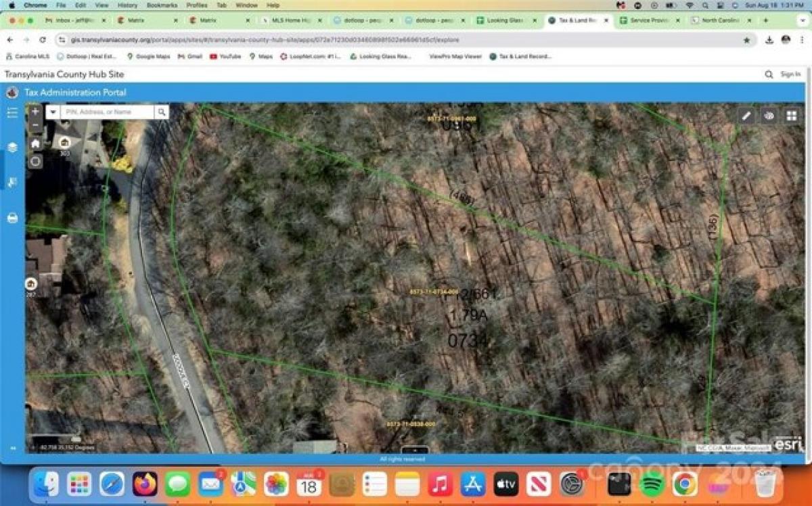
Task: Activate the Find My Location map control
Action: [x=35, y=161]
